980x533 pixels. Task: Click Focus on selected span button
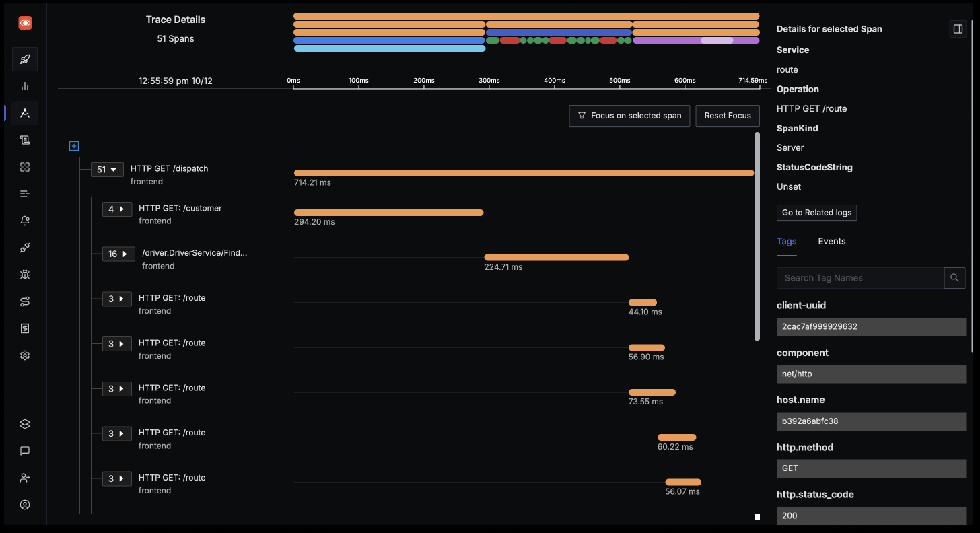pos(629,116)
